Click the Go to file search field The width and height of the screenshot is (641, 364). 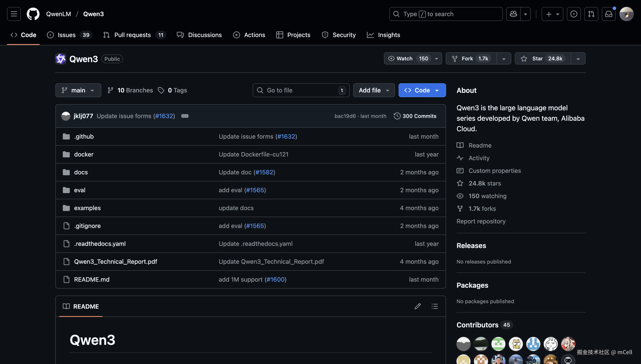(300, 90)
